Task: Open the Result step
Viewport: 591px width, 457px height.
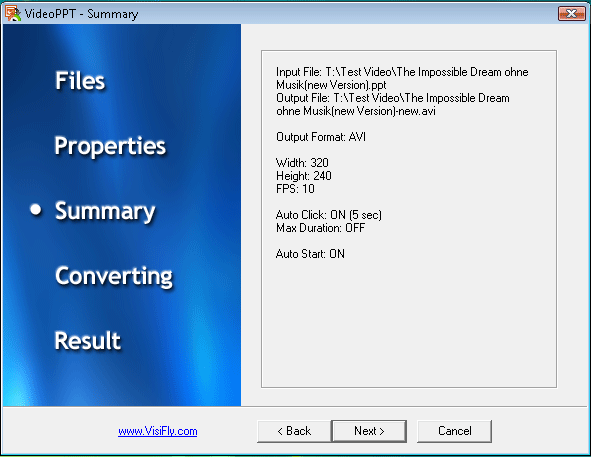Action: coord(87,340)
